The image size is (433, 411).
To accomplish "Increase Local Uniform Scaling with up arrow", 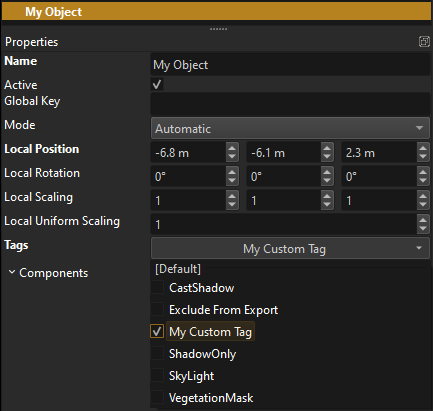I will click(423, 220).
